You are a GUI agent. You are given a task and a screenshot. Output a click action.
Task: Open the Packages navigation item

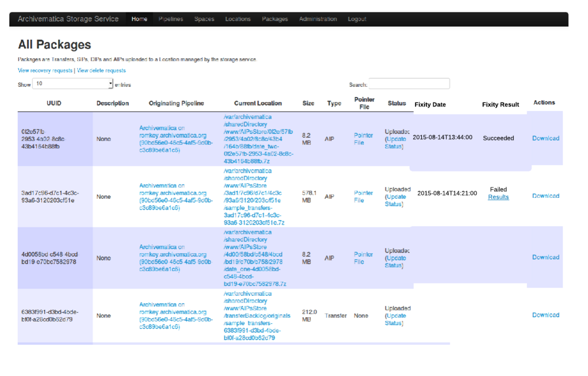274,18
